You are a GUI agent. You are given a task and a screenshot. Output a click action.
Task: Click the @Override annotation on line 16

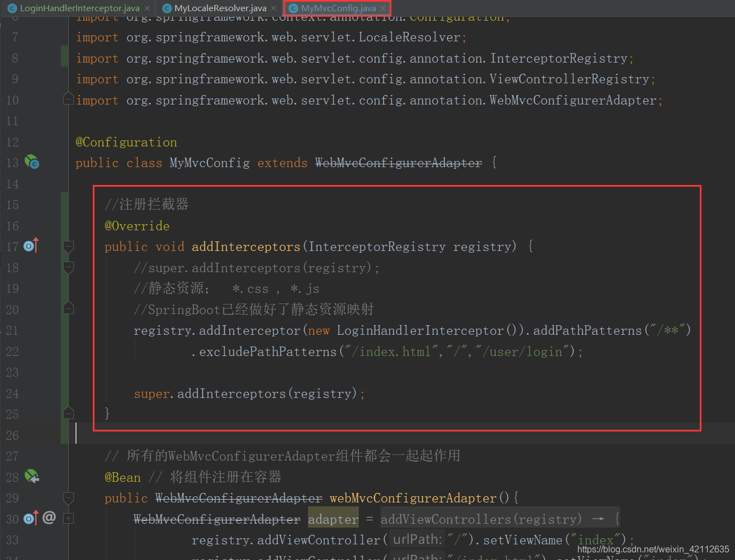click(x=137, y=226)
